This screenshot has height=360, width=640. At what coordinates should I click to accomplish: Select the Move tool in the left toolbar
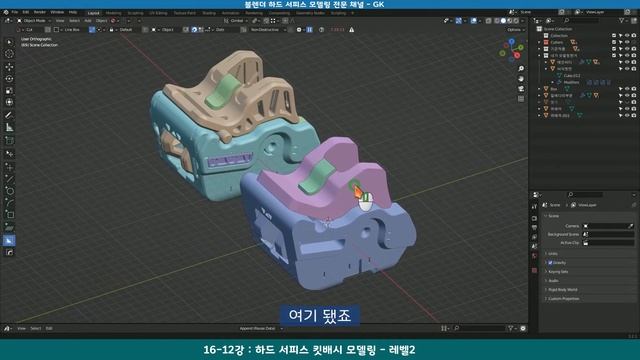pos(9,67)
